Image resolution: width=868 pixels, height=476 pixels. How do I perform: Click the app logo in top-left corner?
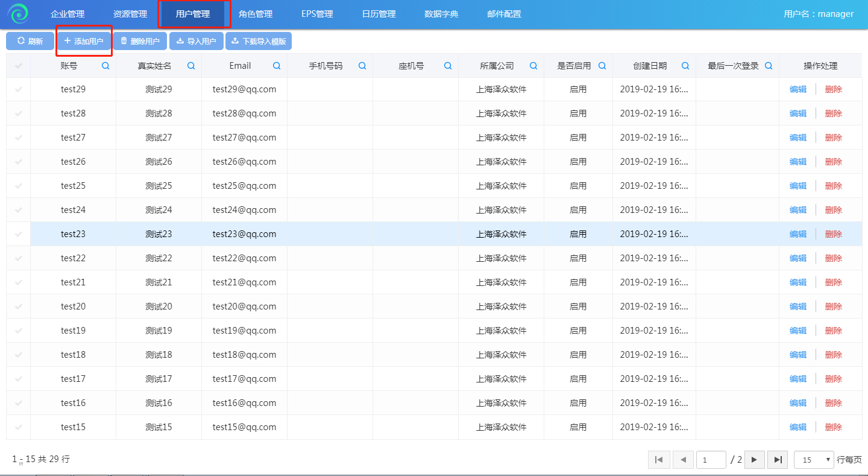(x=18, y=14)
